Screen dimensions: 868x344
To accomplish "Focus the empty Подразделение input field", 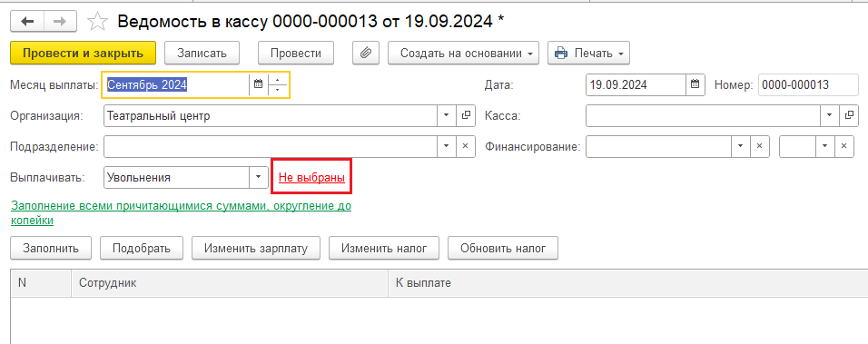I will point(271,146).
